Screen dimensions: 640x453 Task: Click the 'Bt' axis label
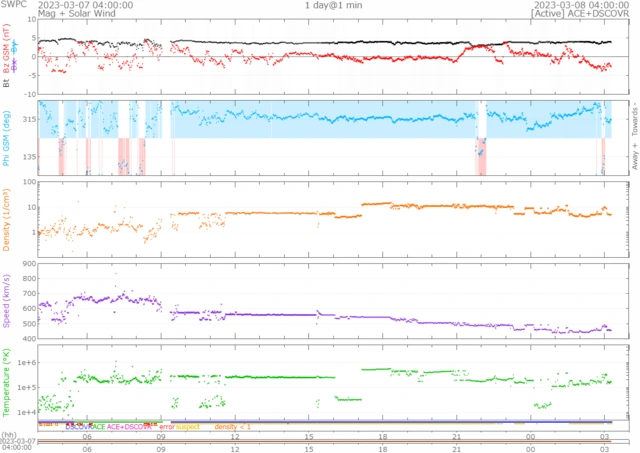pyautogui.click(x=6, y=83)
